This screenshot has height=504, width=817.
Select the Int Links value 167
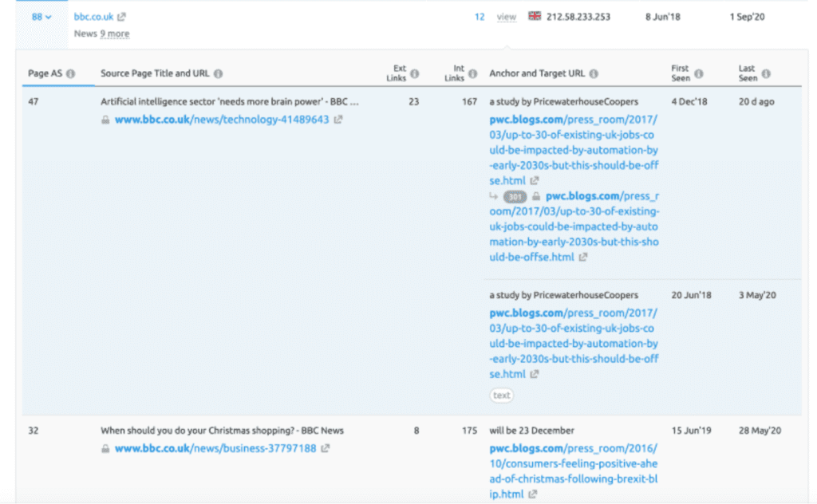click(x=469, y=102)
